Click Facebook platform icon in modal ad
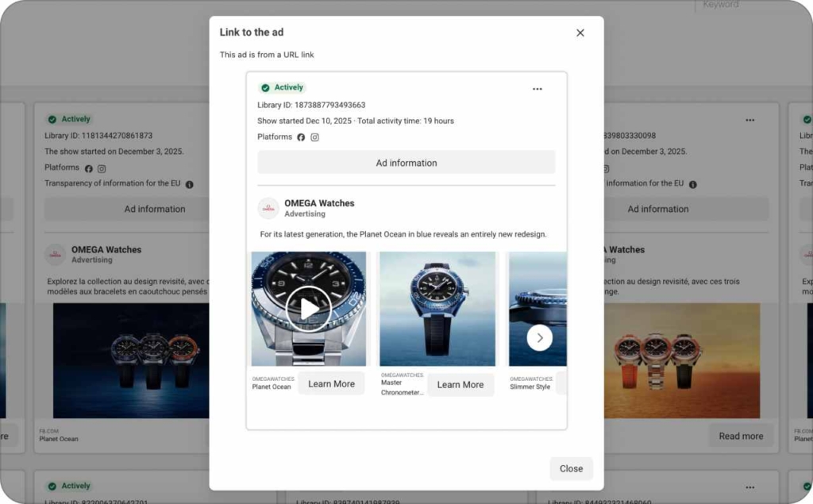 point(301,137)
